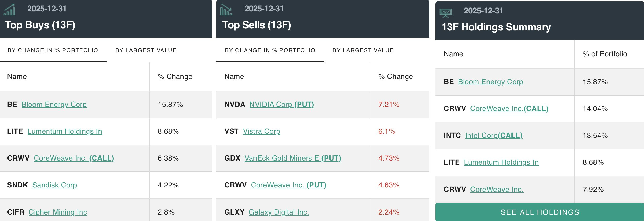Screen dimensions: 644x221
Task: Open the NVIDIA Corp (PUT) link
Action: 282,104
